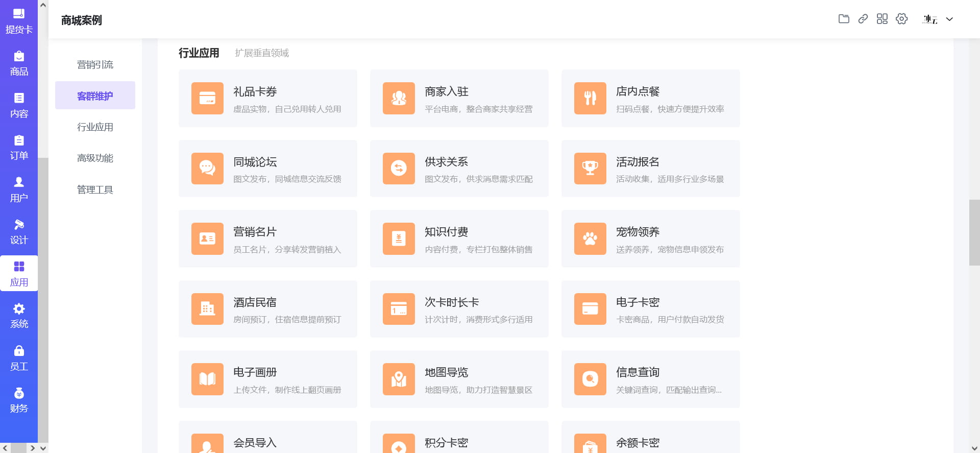Open the 店内点餐 app title
This screenshot has width=980, height=453.
(638, 91)
